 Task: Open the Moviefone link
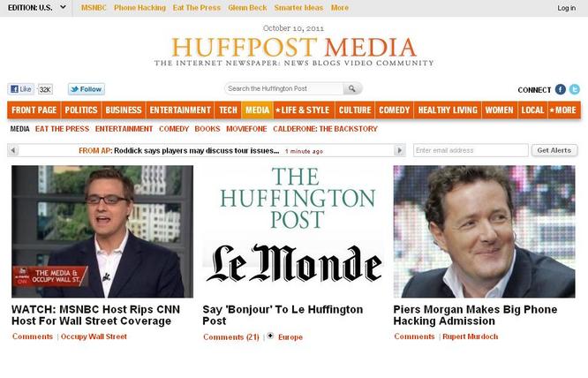(x=246, y=129)
